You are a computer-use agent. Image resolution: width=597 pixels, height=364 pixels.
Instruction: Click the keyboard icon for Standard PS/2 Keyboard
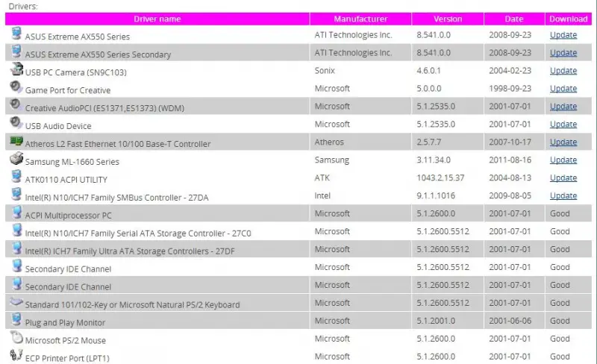(16, 302)
